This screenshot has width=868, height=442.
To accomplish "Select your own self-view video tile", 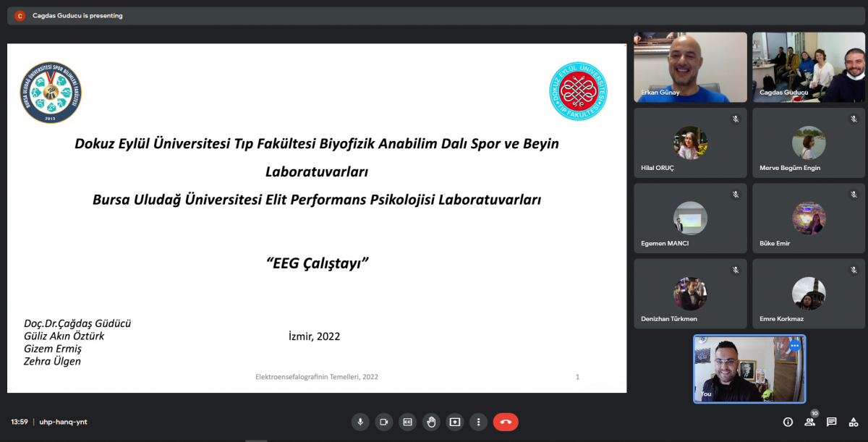I will tap(749, 368).
